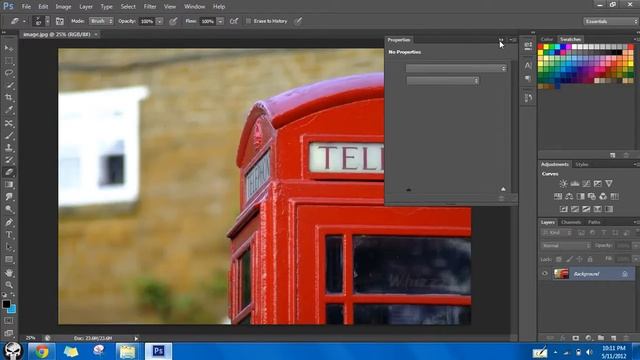Screen dimensions: 640x360
Task: Select the Rectangle shape tool
Action: pyautogui.click(x=9, y=260)
